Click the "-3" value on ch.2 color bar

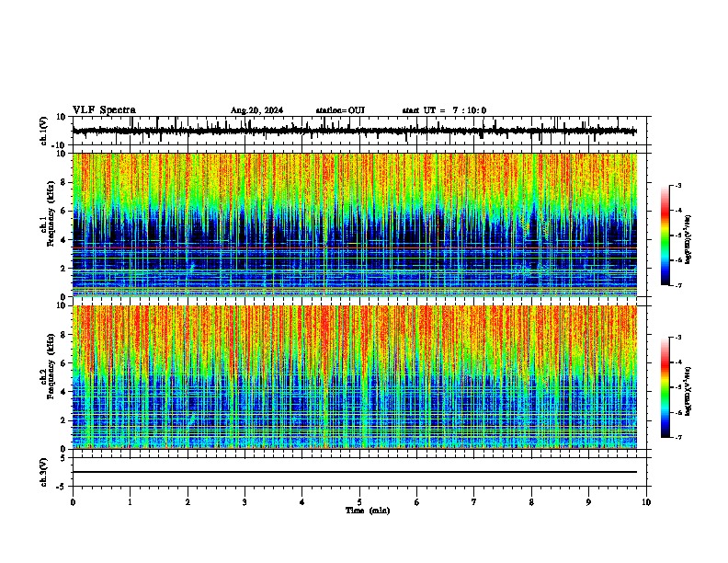(x=678, y=338)
